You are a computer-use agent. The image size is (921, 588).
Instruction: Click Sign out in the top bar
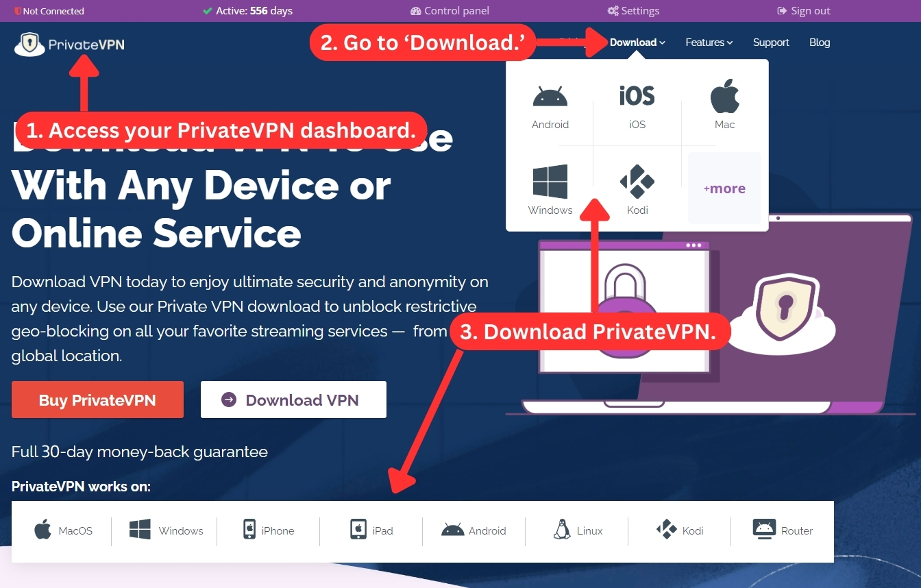(x=804, y=11)
